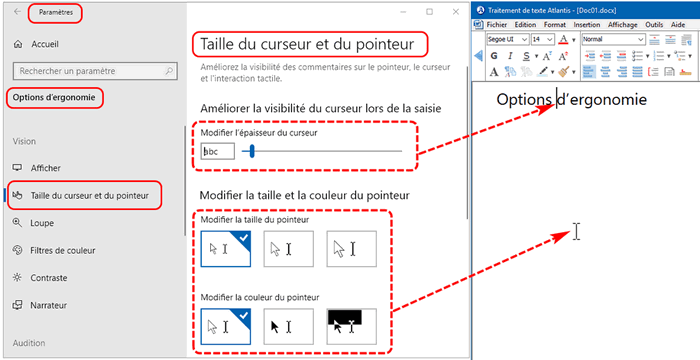Open the Fichier menu
Image resolution: width=700 pixels, height=360 pixels.
pos(496,25)
